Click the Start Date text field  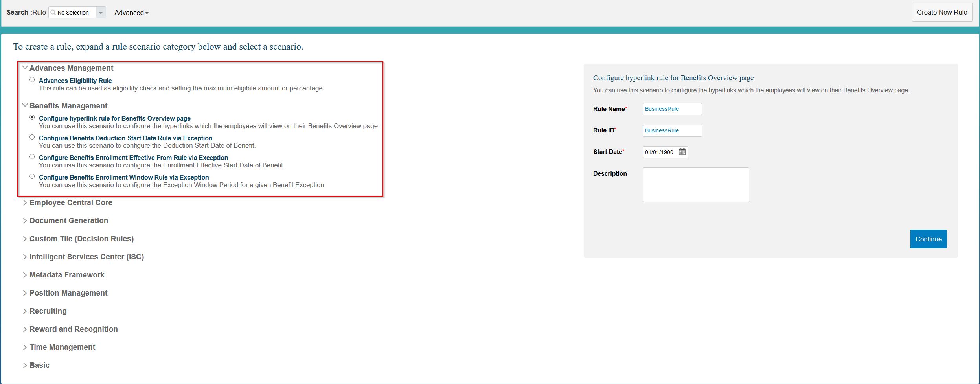[x=660, y=152]
